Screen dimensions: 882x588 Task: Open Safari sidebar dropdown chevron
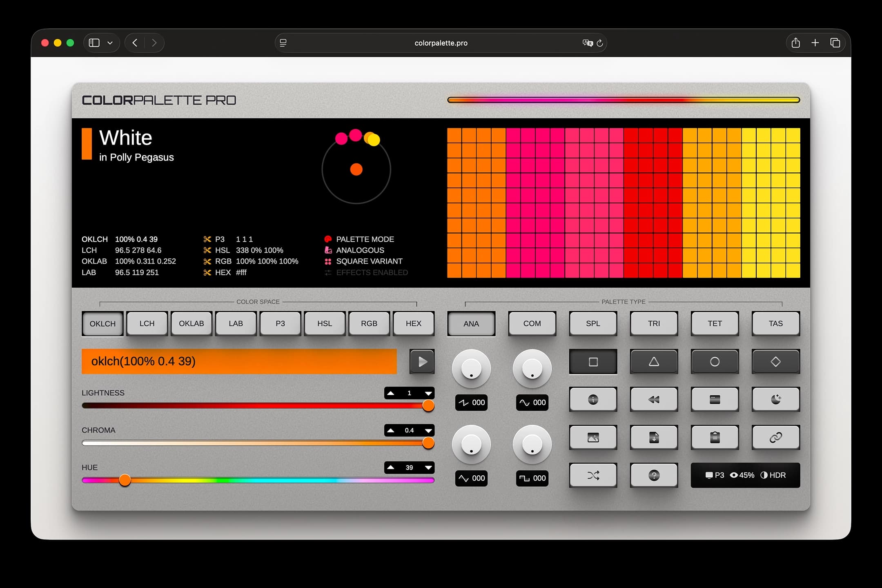pyautogui.click(x=110, y=43)
